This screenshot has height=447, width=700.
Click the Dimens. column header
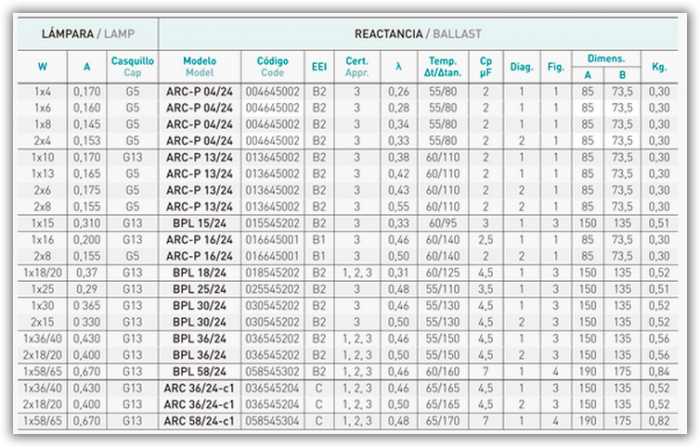(x=604, y=59)
